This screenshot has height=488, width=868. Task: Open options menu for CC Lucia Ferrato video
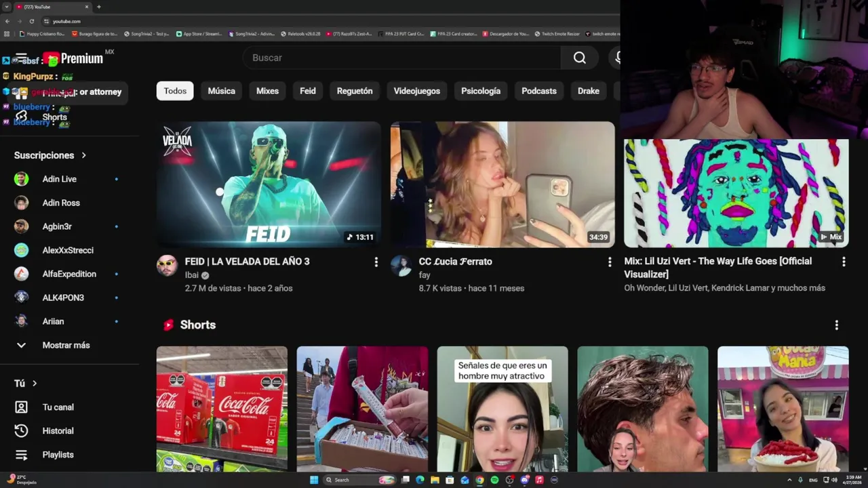(x=610, y=262)
